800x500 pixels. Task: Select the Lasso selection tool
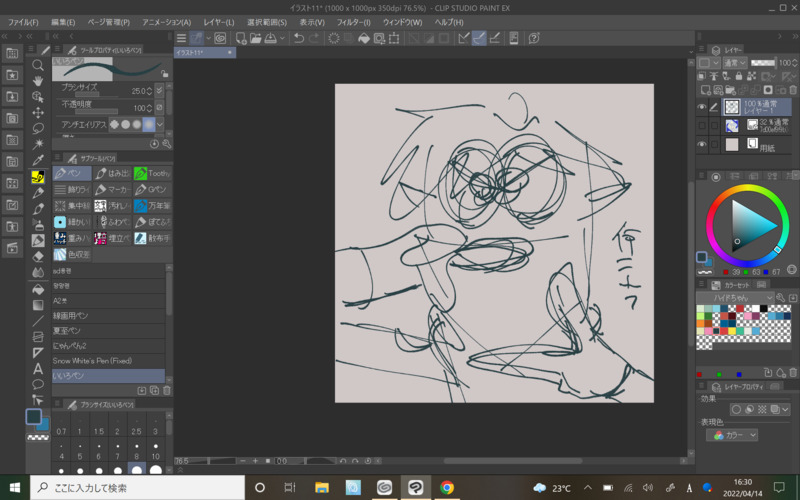click(x=38, y=129)
